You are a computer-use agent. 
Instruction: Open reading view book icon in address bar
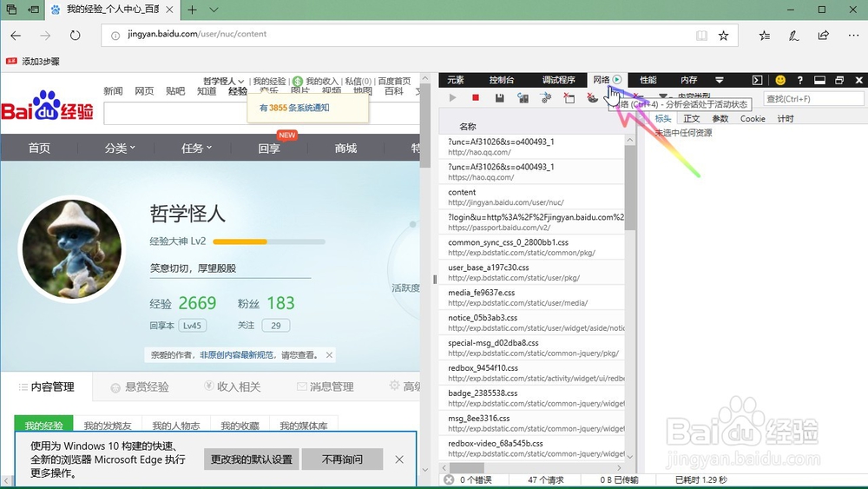point(701,36)
